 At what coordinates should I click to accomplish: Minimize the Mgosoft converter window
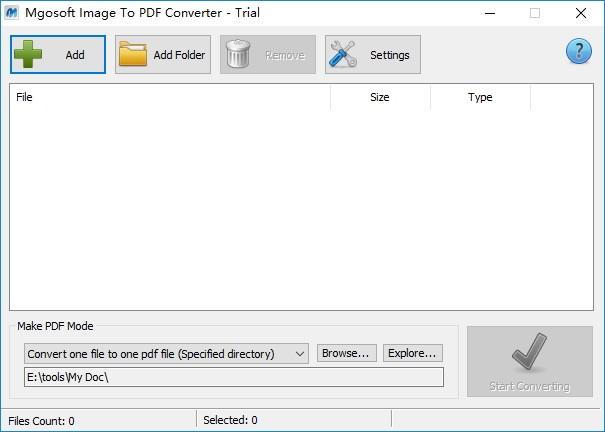click(490, 13)
